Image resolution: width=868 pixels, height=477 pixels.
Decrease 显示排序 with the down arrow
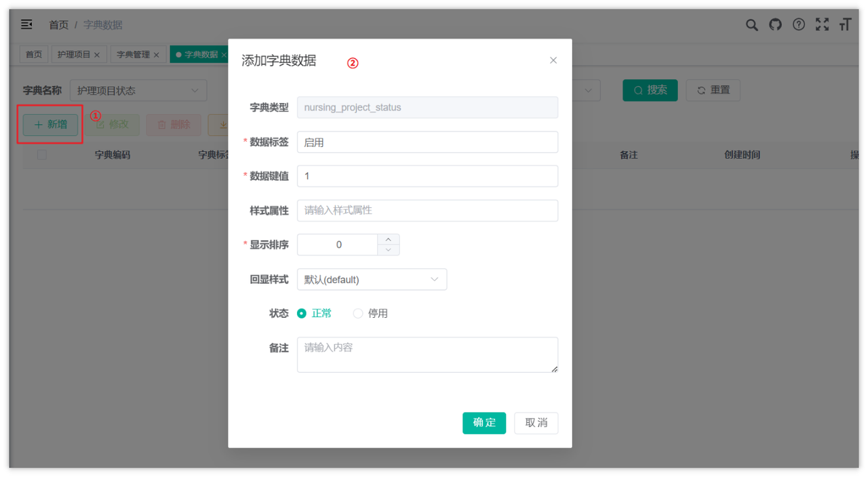point(388,250)
